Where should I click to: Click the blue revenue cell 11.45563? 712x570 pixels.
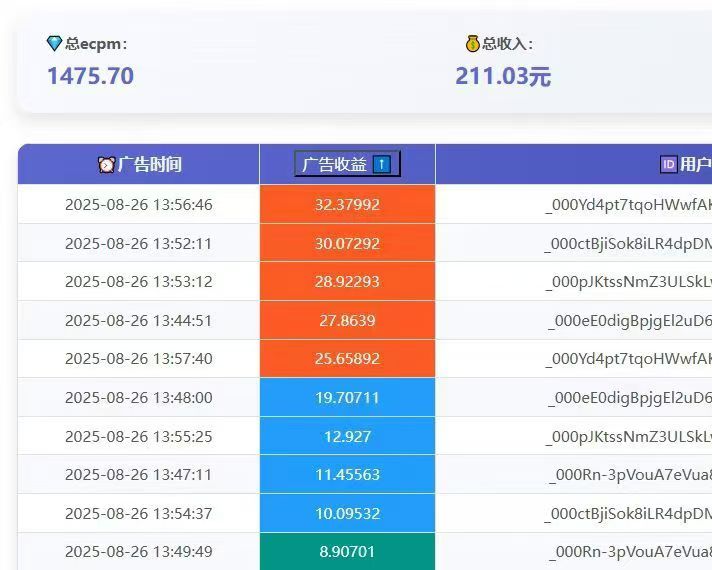pyautogui.click(x=347, y=475)
